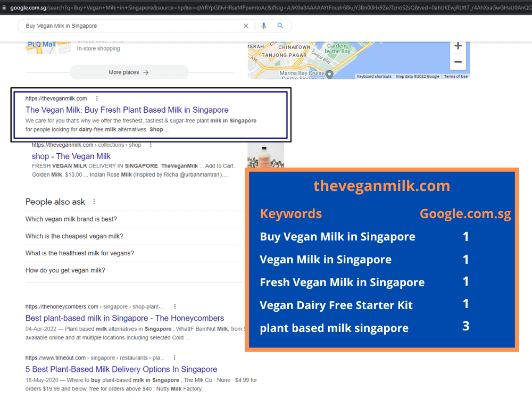
Task: Click the Marina Bay Cruise Centre map pin
Action: tap(329, 73)
